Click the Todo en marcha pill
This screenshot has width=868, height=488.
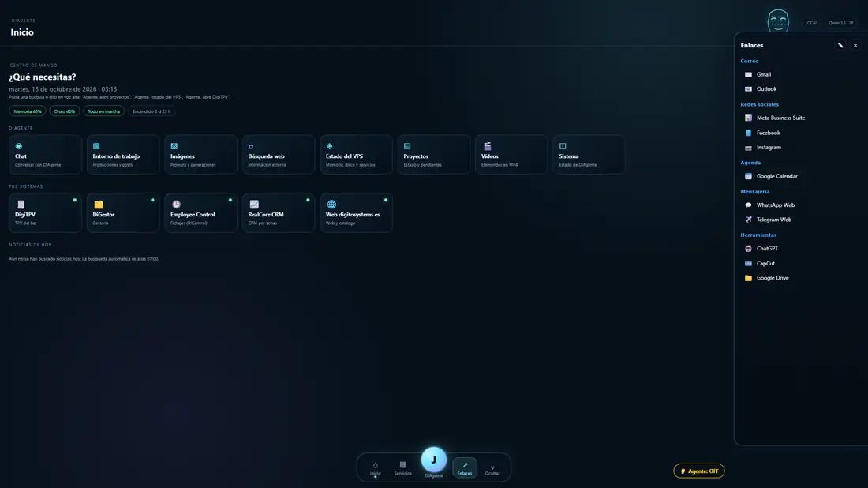[103, 111]
